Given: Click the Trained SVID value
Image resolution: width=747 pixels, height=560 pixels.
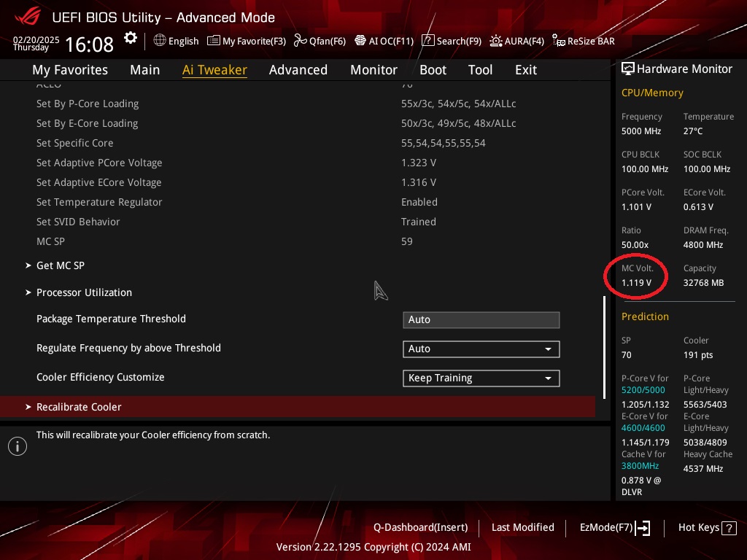Looking at the screenshot, I should (x=419, y=222).
